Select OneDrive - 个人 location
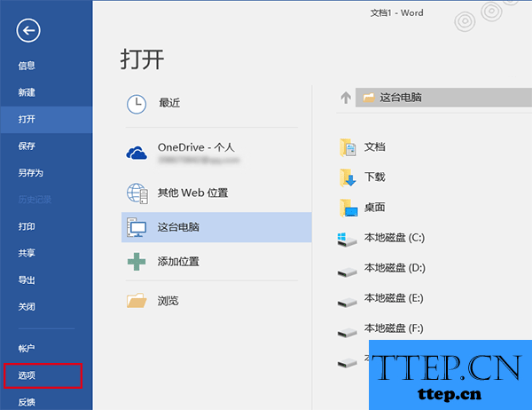 (196, 147)
